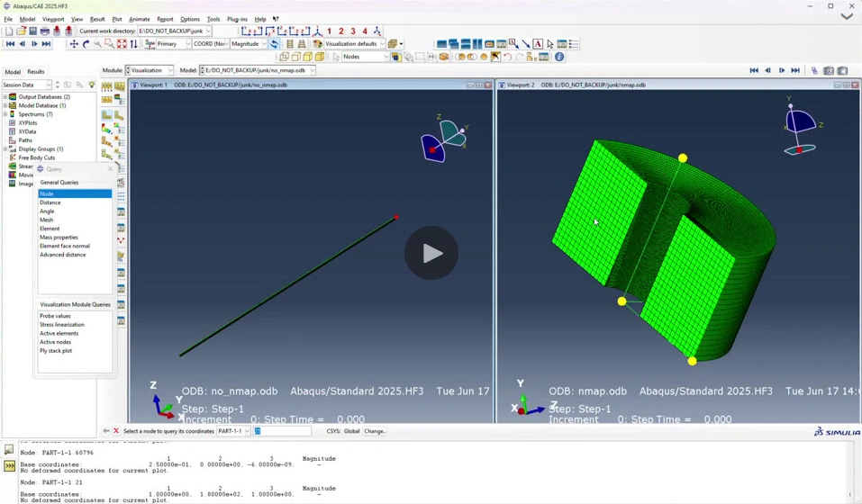Play the video with the center play button
This screenshot has width=862, height=504.
tap(431, 253)
